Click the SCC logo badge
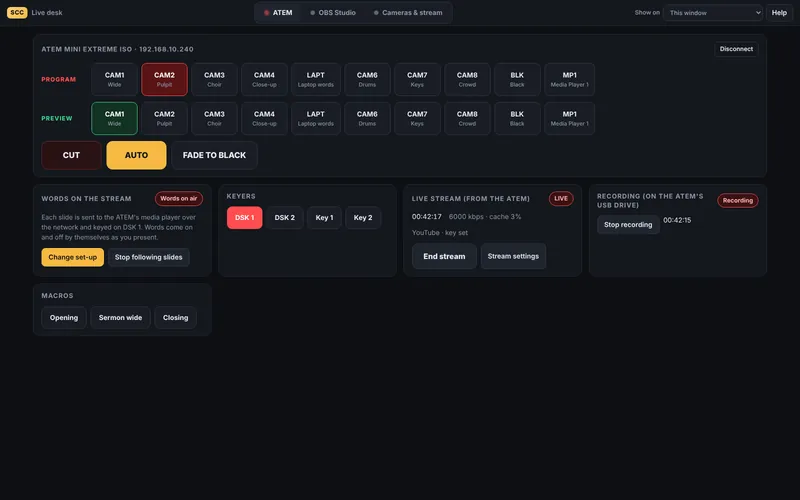Viewport: 800px width, 500px height. pos(17,12)
